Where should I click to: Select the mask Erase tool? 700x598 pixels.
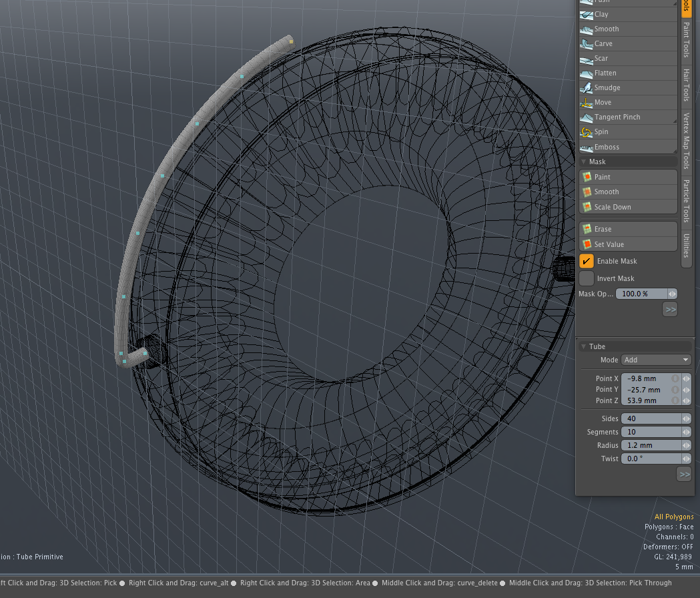point(628,229)
